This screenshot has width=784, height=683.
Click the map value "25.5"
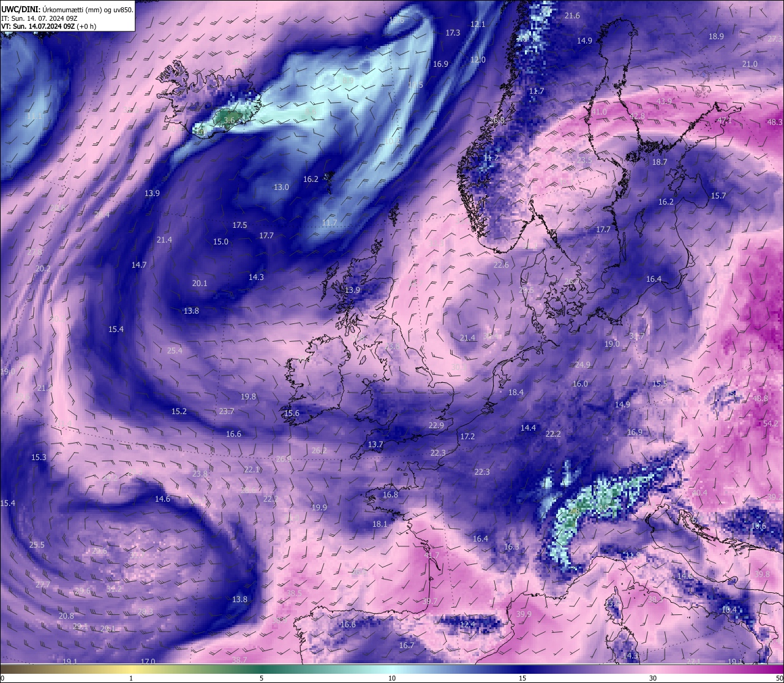37,545
